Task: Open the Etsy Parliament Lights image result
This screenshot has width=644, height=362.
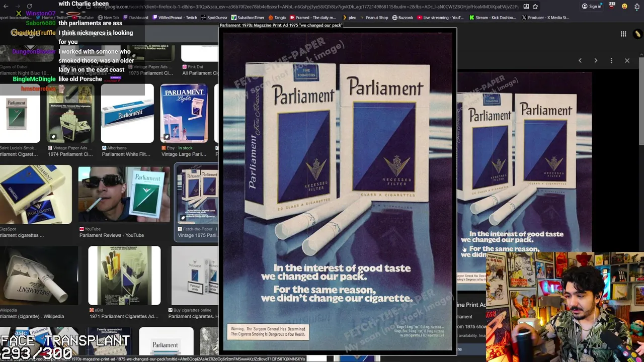Action: click(184, 114)
